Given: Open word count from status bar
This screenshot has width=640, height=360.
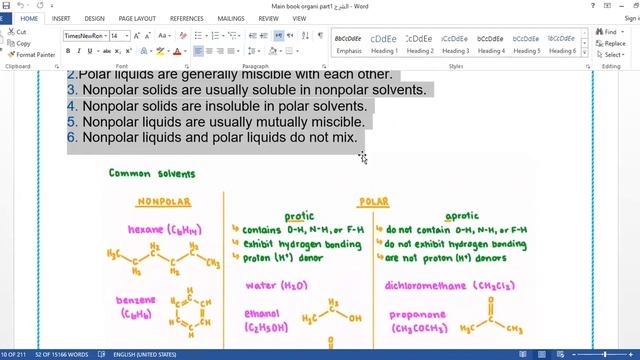Looking at the screenshot, I should tap(62, 354).
